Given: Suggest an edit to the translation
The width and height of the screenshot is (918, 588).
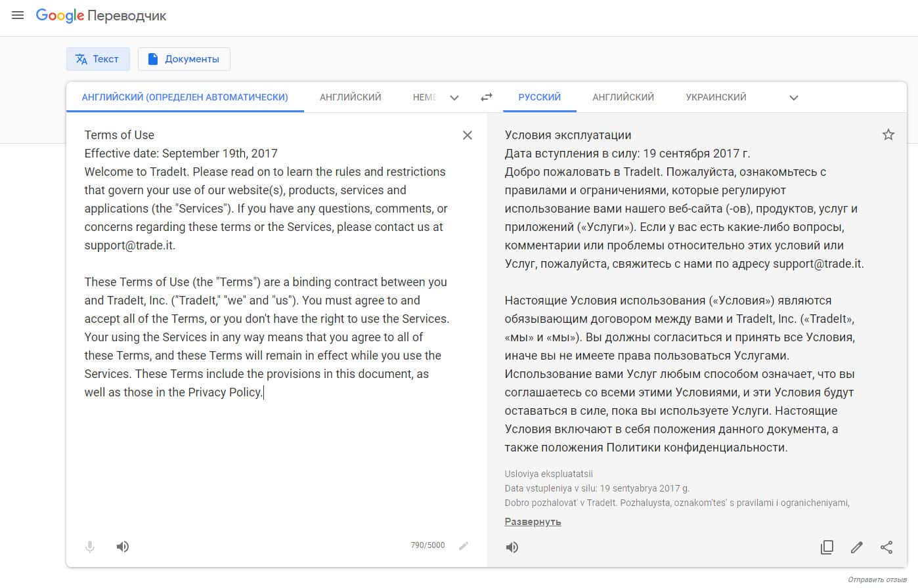Looking at the screenshot, I should [857, 547].
